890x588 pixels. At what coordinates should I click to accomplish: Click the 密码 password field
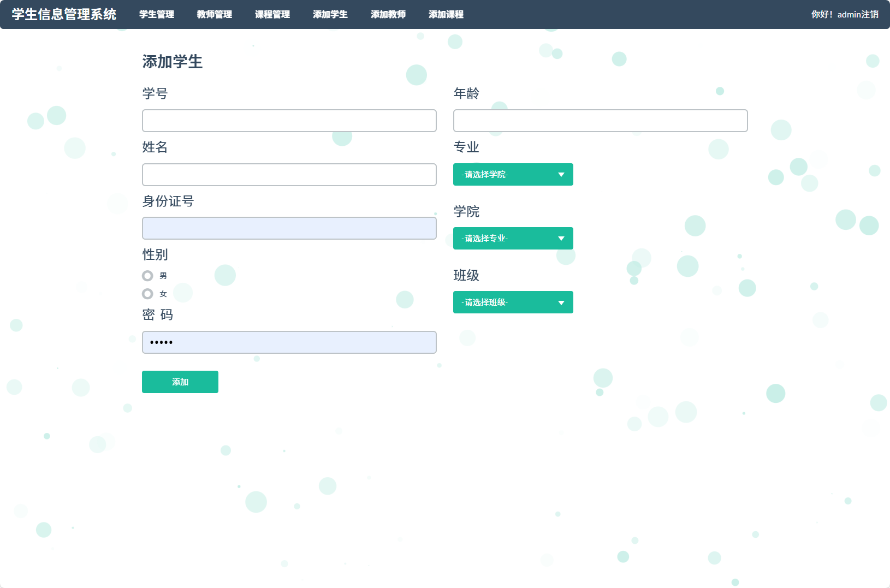(x=289, y=342)
